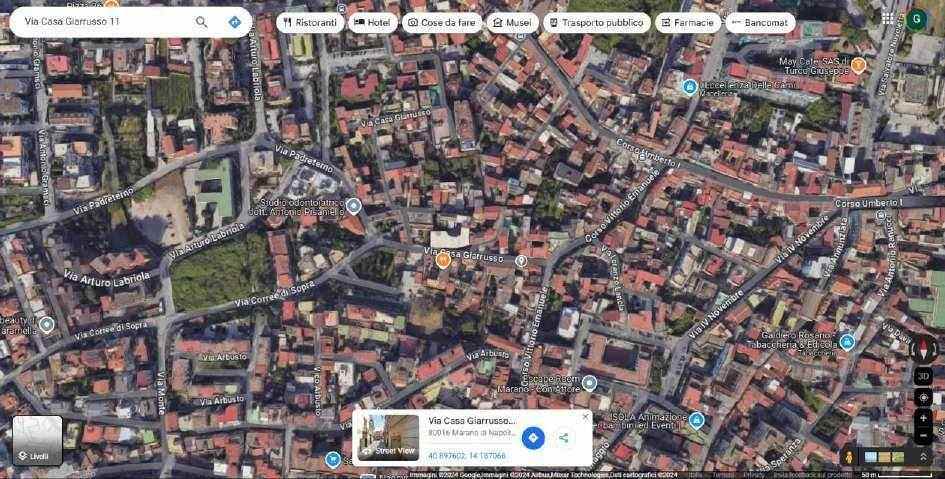Select the Street View pegman
Image resolution: width=945 pixels, height=479 pixels.
pyautogui.click(x=850, y=457)
